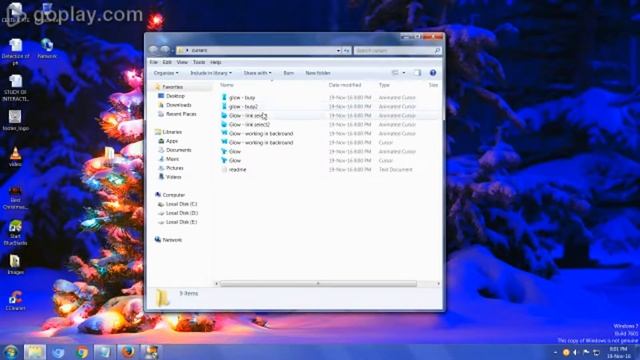The width and height of the screenshot is (640, 360).
Task: Click the Change your view icon
Action: point(395,73)
